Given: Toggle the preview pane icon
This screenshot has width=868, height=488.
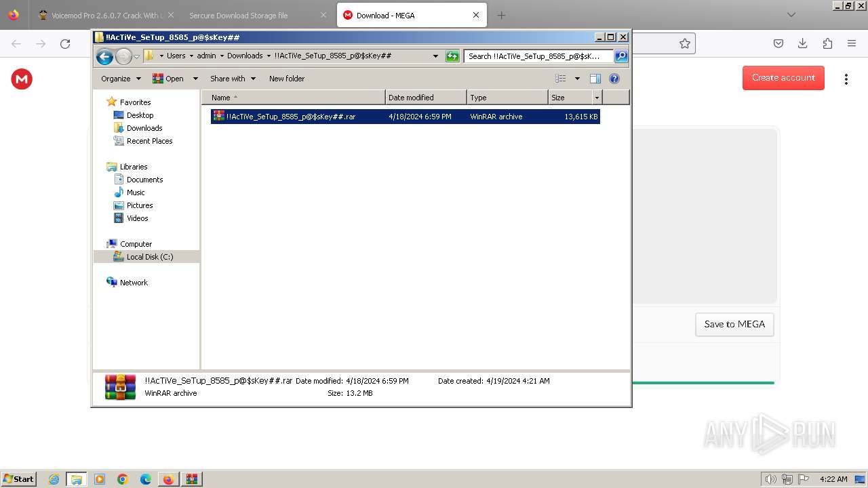Looking at the screenshot, I should click(595, 79).
